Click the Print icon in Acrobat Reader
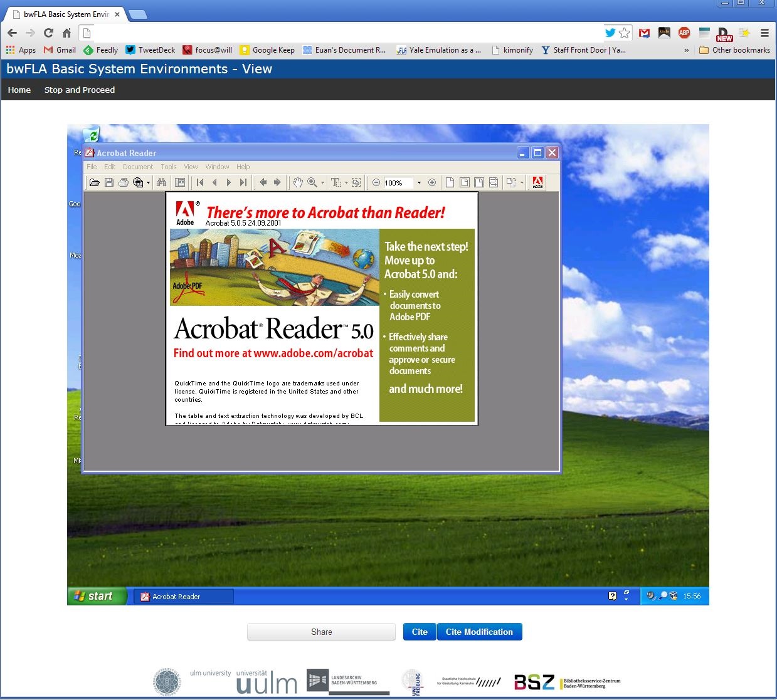Viewport: 777px width, 700px height. point(124,182)
